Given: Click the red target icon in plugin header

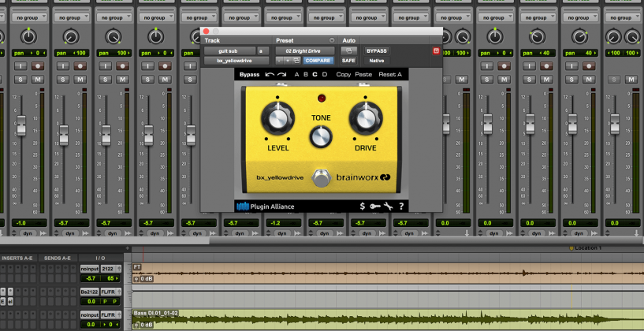Looking at the screenshot, I should click(436, 51).
